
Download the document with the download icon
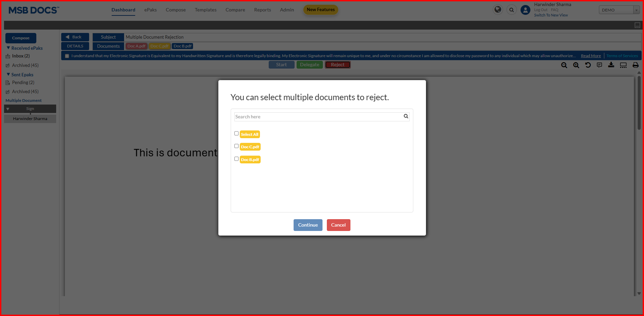(611, 65)
